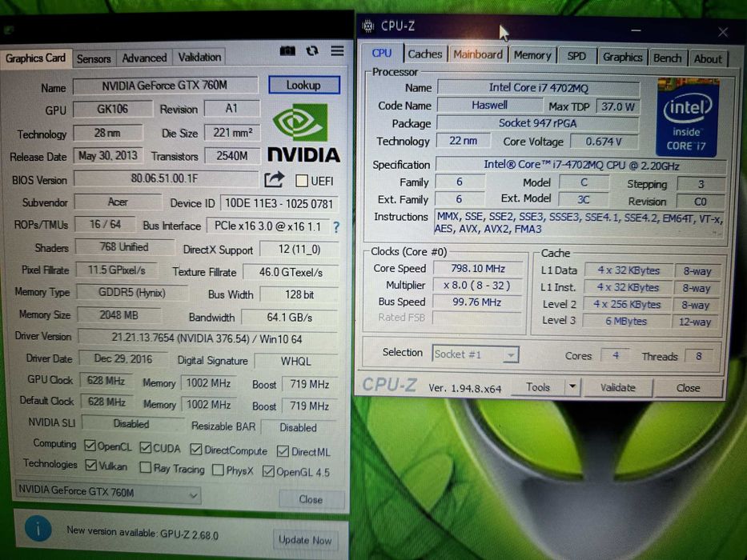Select the CPU tab in CPU-Z
The height and width of the screenshot is (560, 747).
[382, 54]
